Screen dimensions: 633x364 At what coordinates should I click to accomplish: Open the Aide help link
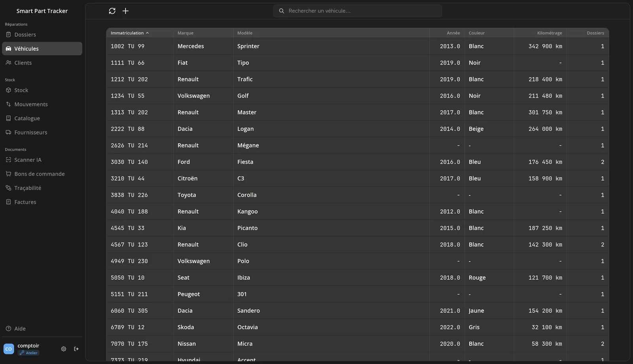pos(42,329)
